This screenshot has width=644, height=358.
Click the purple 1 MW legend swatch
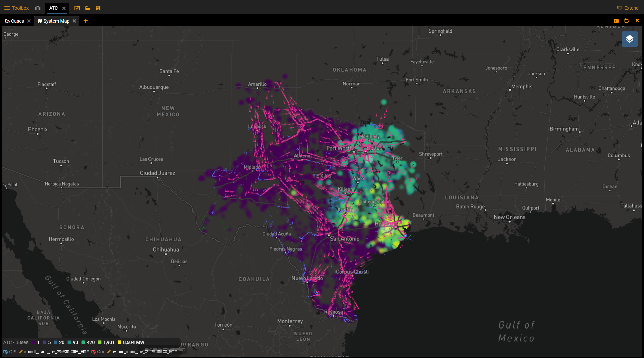click(34, 342)
